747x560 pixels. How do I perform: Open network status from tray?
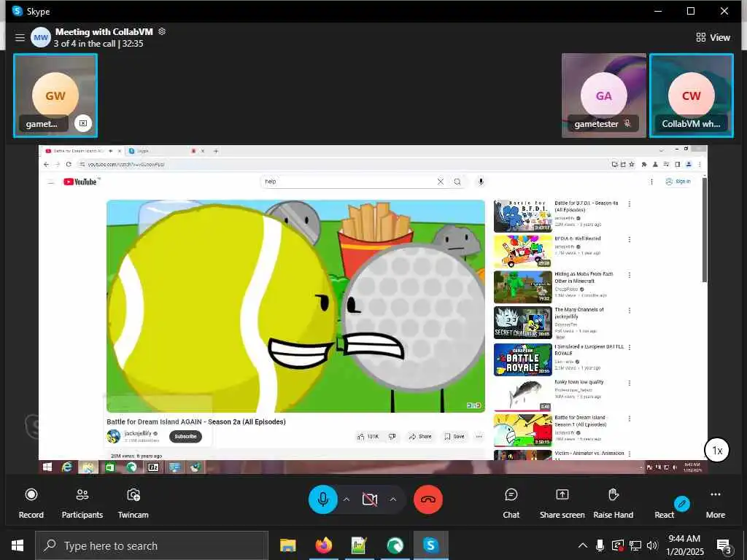pyautogui.click(x=635, y=545)
